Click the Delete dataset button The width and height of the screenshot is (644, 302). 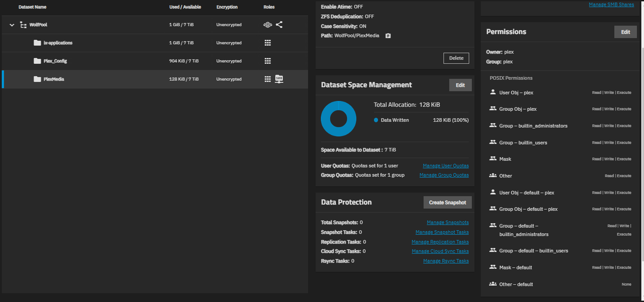456,58
